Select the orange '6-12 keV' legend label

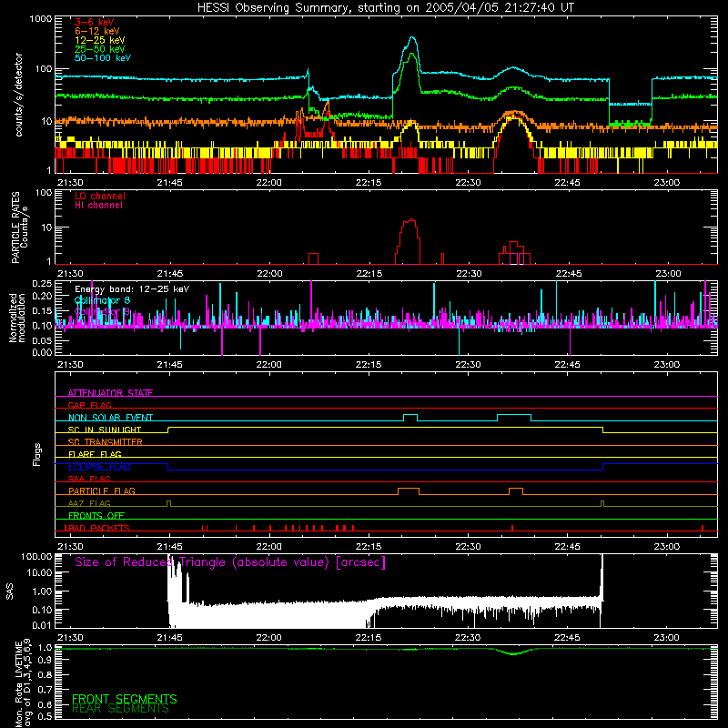pos(97,31)
